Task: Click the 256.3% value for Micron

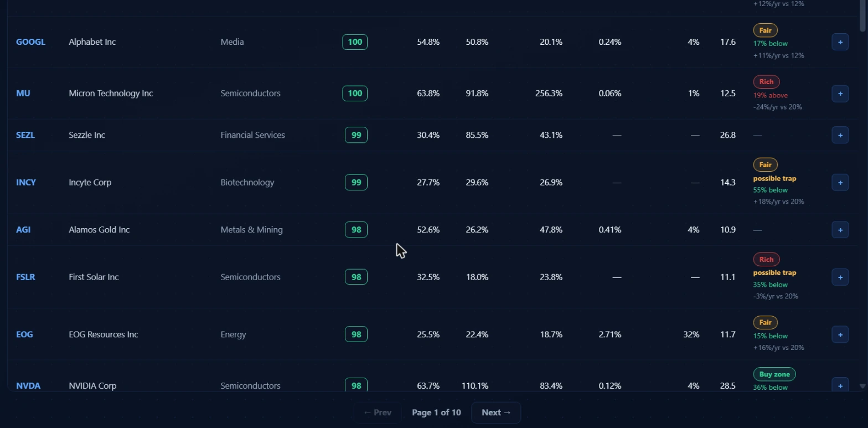Action: 549,94
